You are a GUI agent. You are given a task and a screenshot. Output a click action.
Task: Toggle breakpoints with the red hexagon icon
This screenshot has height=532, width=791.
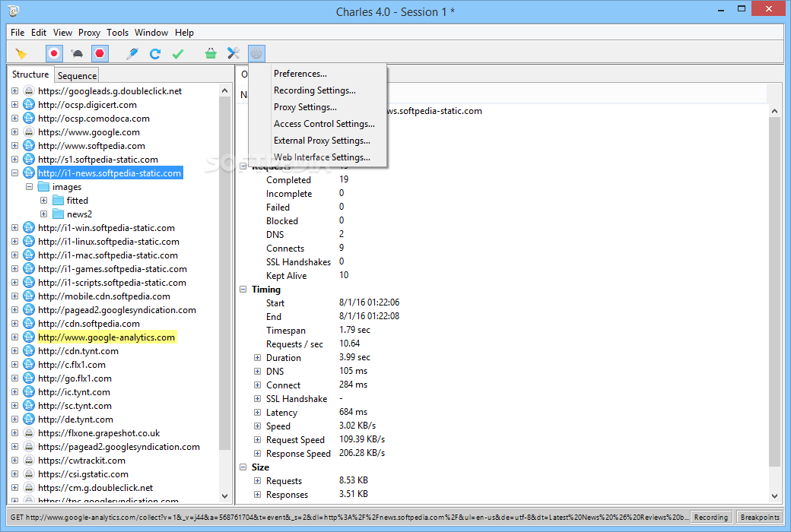pyautogui.click(x=100, y=53)
